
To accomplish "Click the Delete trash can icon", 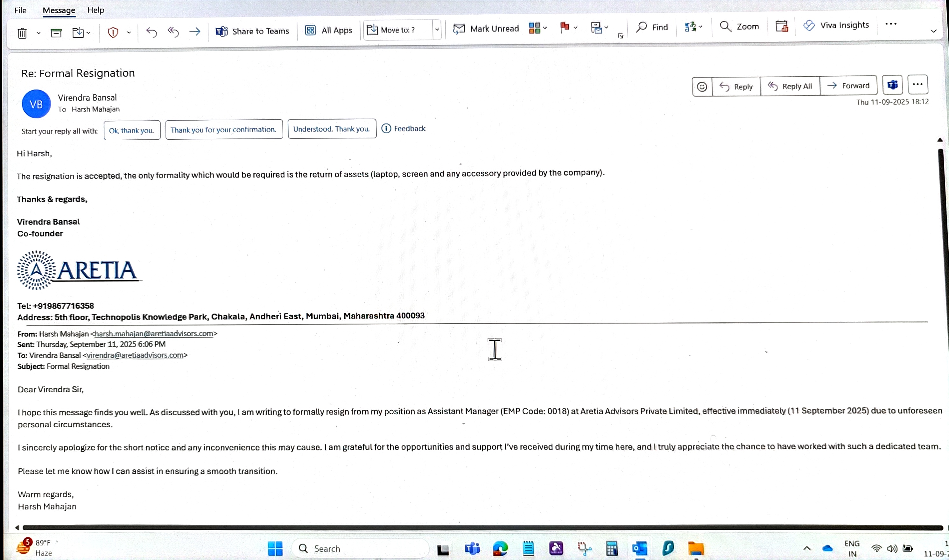I will [22, 33].
